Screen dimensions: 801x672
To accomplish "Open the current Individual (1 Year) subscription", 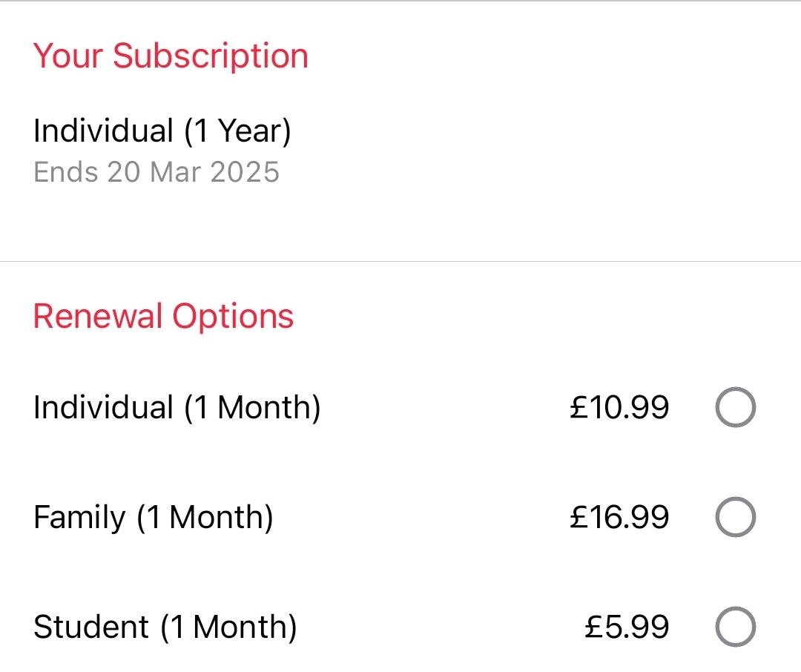I will pos(162,131).
